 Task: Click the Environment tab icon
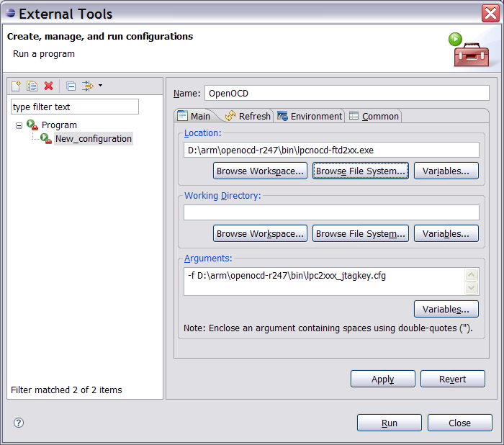point(282,116)
